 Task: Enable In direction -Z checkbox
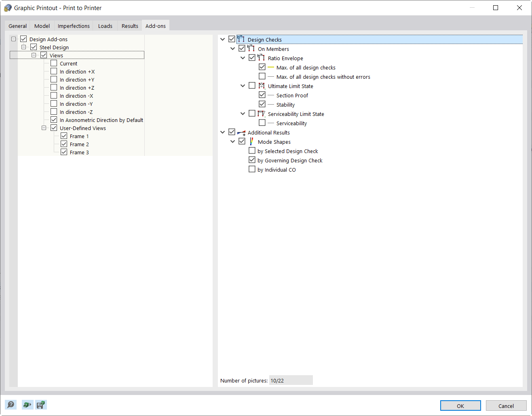click(x=54, y=111)
